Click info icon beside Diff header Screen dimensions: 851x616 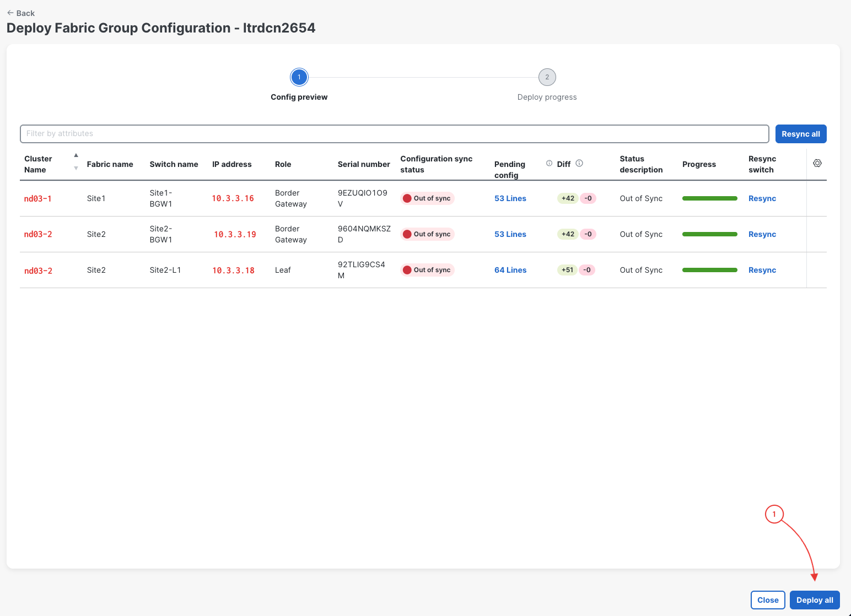point(579,163)
